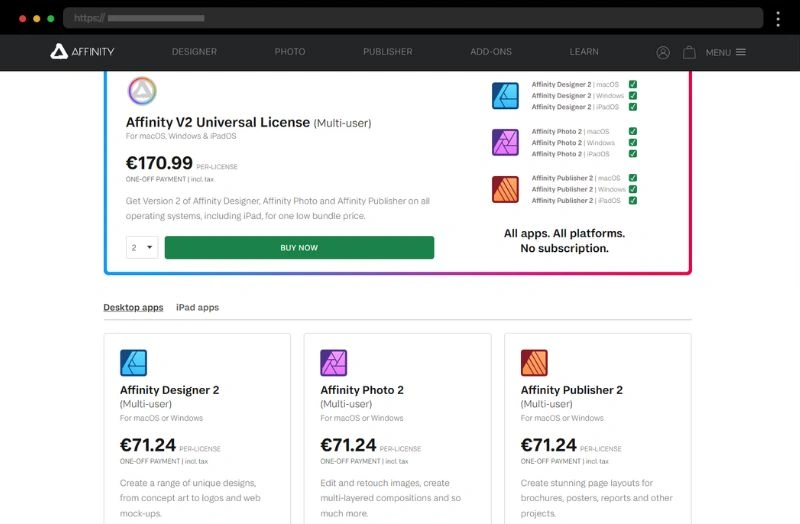Viewport: 800px width, 524px height.
Task: Click the browser three-dot options icon
Action: [x=778, y=19]
